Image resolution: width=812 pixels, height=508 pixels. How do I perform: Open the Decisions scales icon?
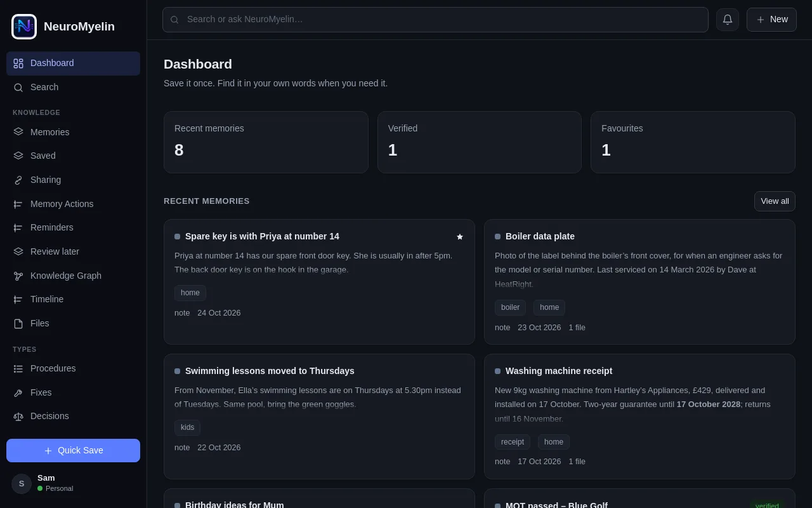point(18,417)
